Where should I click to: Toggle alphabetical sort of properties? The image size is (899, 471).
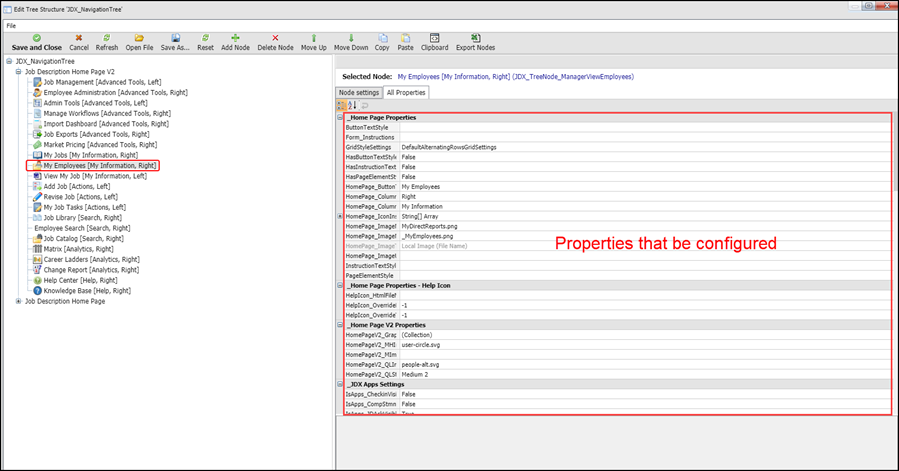click(x=353, y=105)
